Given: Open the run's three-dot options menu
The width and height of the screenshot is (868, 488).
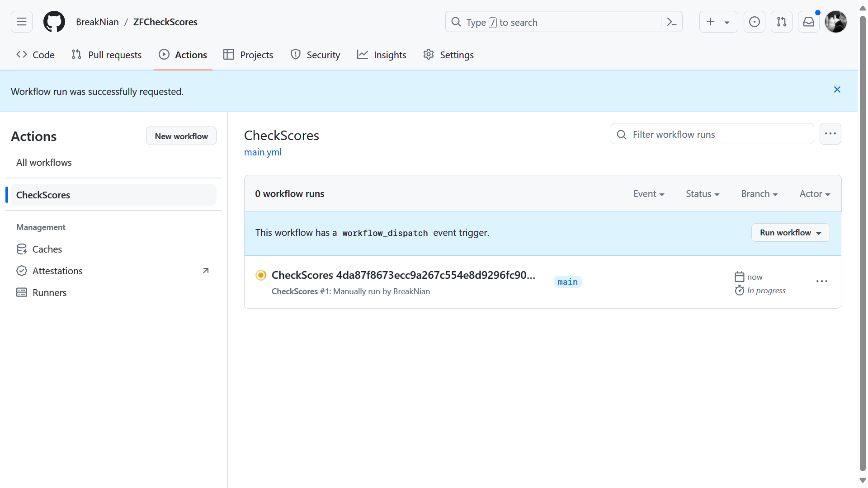Looking at the screenshot, I should point(822,282).
